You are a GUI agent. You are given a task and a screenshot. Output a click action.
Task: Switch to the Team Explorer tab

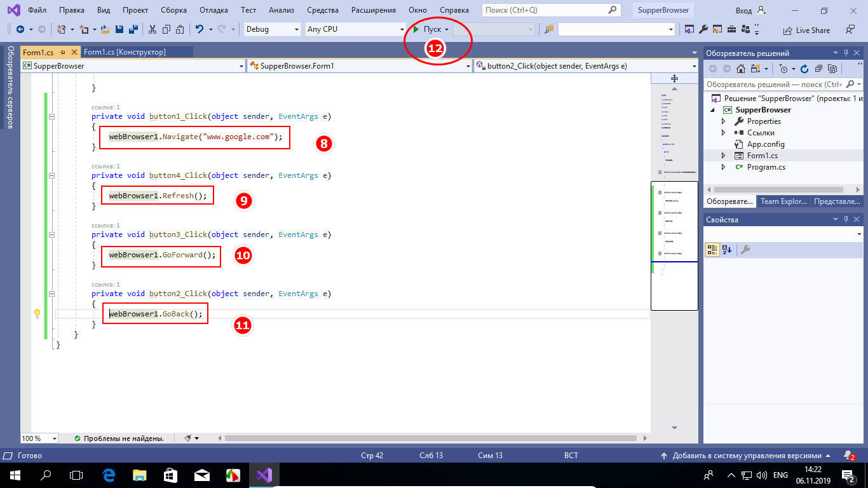(783, 201)
